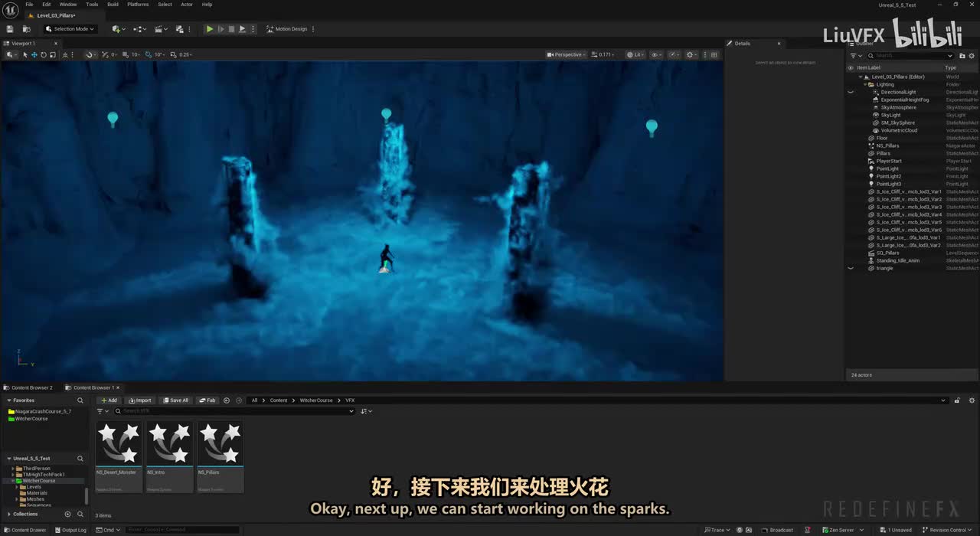Switch to Content Browser 2 tab
The image size is (980, 536).
tap(28, 387)
